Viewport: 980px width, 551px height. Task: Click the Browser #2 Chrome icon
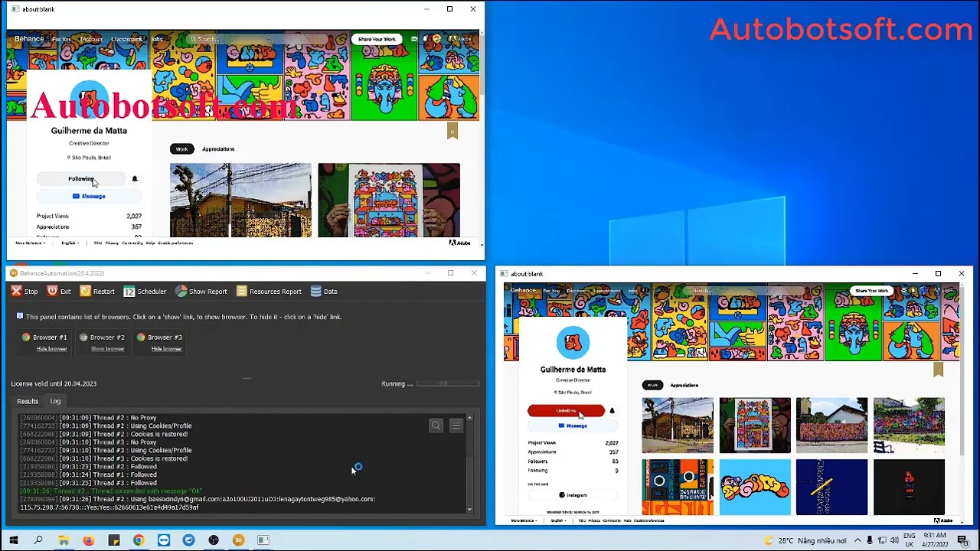(x=83, y=337)
